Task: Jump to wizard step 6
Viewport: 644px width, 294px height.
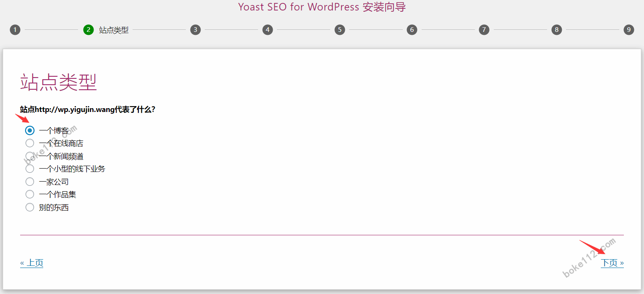Action: coord(412,30)
